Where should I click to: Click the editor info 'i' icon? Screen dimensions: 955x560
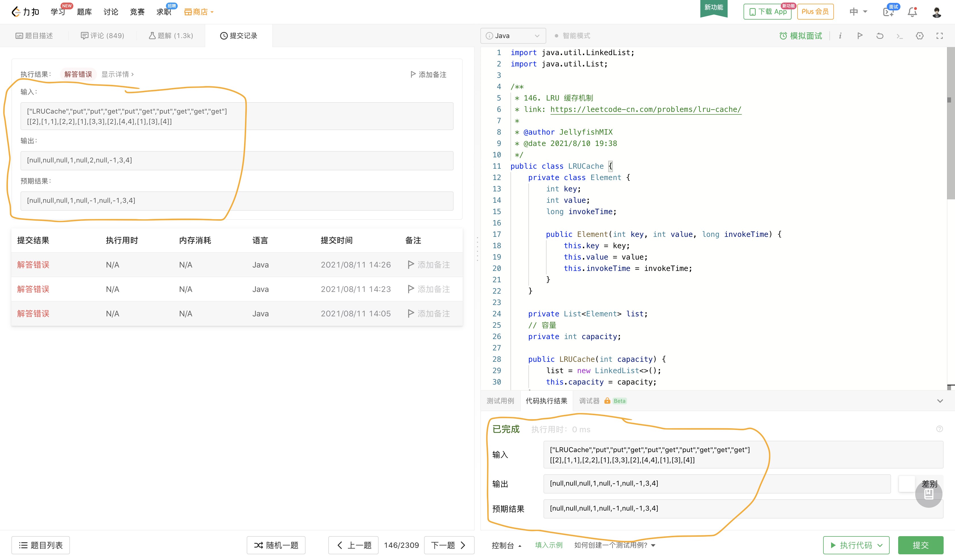[x=840, y=35]
